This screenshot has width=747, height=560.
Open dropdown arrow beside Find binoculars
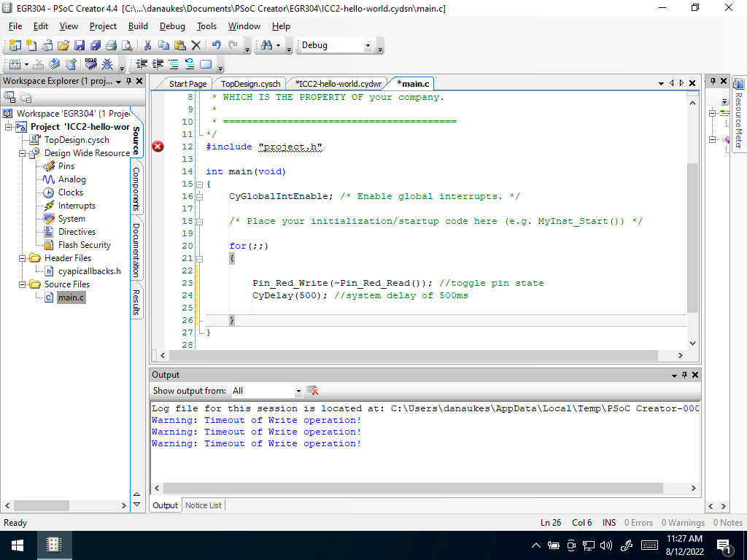click(278, 46)
